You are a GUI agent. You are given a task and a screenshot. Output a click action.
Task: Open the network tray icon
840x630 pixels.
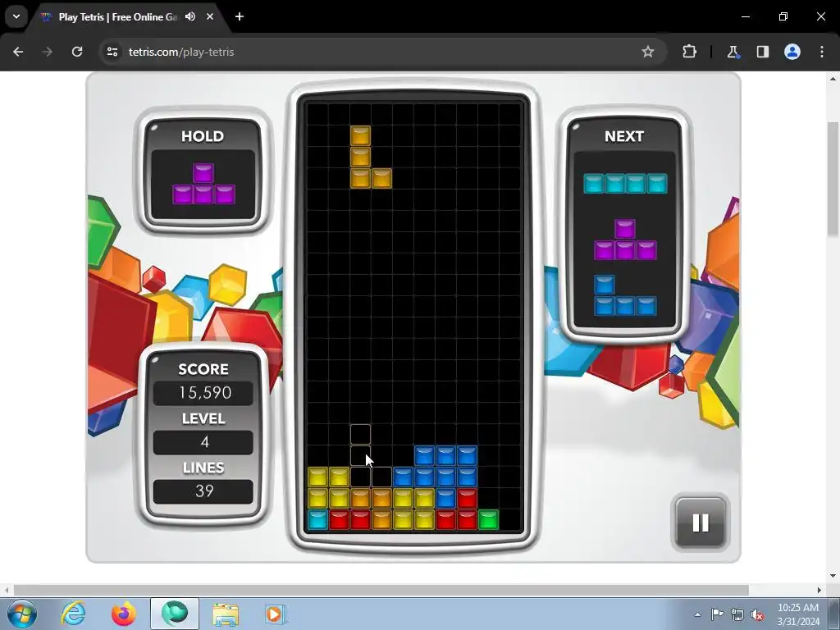tap(737, 614)
